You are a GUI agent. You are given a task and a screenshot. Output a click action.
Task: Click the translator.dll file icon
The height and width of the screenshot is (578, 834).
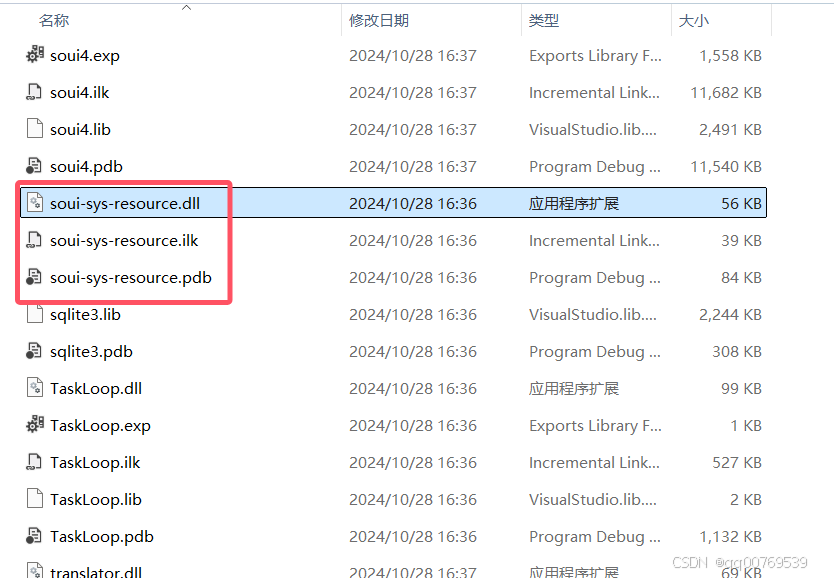coord(33,571)
